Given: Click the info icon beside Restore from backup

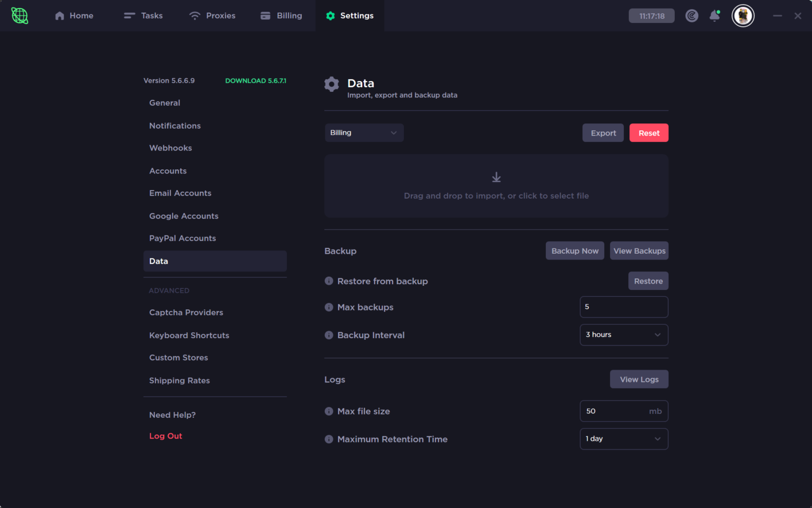Looking at the screenshot, I should (329, 281).
